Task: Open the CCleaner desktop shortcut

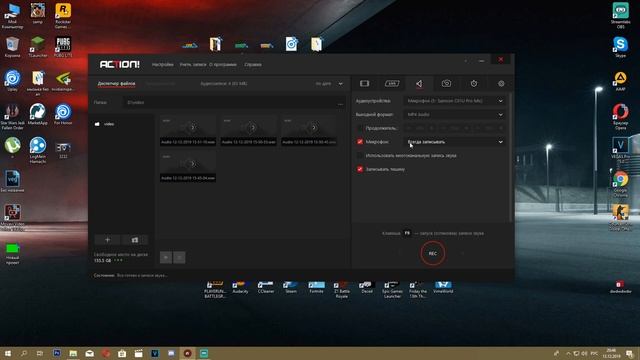Action: pyautogui.click(x=266, y=287)
